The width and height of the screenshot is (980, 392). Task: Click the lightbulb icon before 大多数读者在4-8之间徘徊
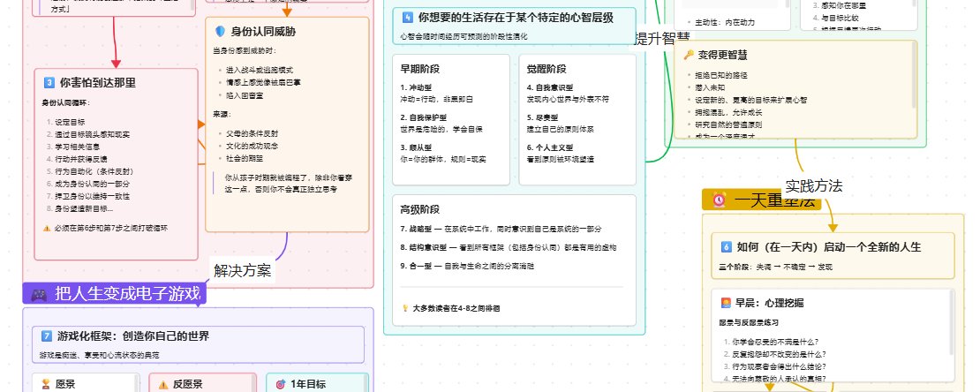(405, 308)
